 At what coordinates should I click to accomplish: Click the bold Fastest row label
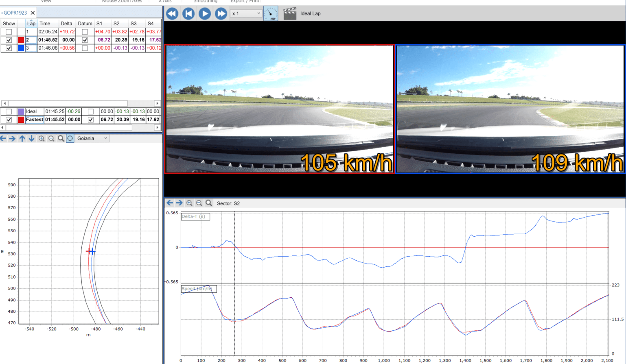pyautogui.click(x=35, y=120)
